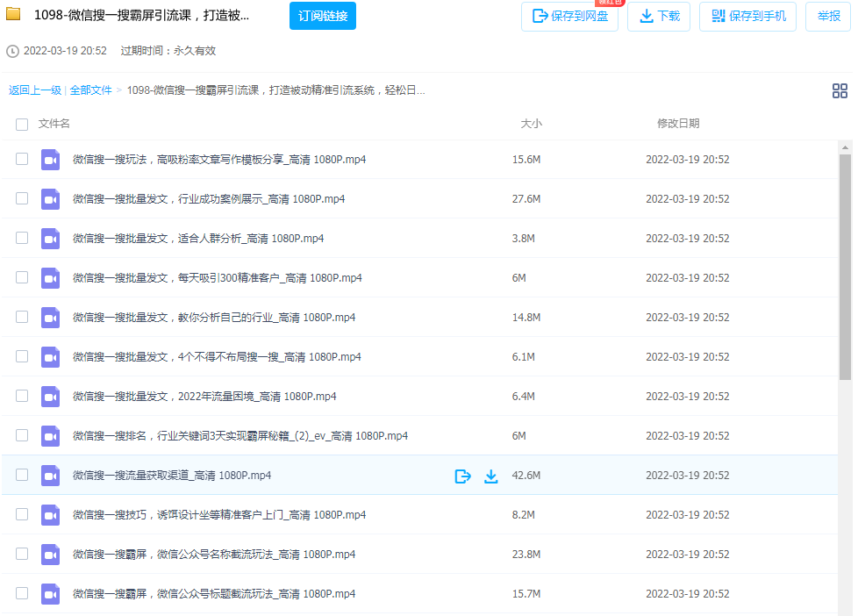This screenshot has width=858, height=616.
Task: Click video icon for 高吸粉率文章写作模板分享
Action: tap(50, 160)
